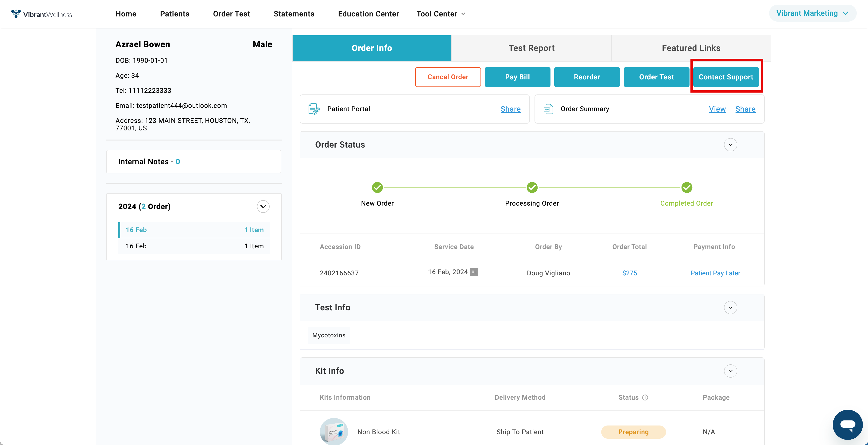Switch to the Order Info tab

pyautogui.click(x=372, y=48)
